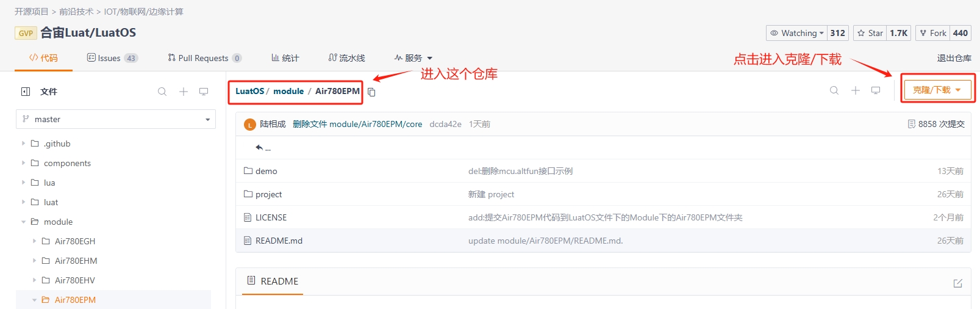Open 统计 tab

285,58
